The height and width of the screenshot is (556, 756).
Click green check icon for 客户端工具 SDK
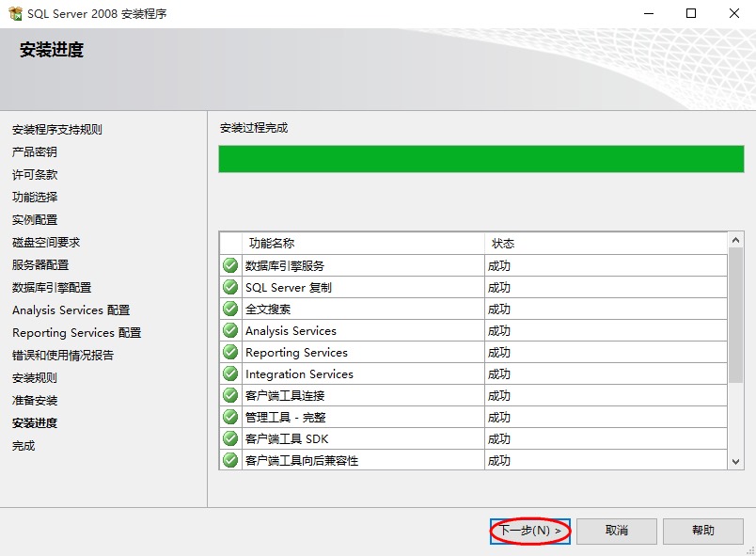[x=230, y=438]
